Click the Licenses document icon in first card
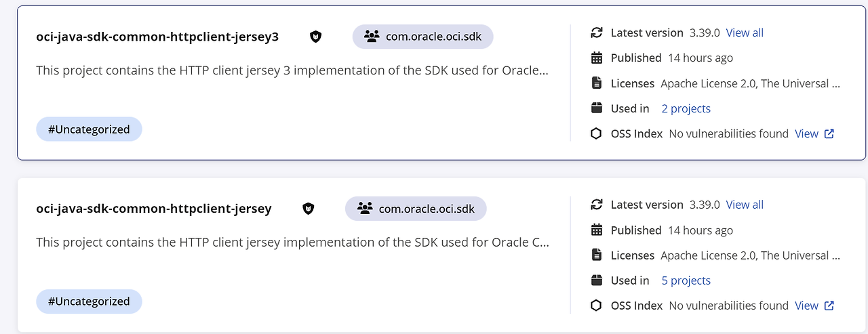 pyautogui.click(x=597, y=83)
